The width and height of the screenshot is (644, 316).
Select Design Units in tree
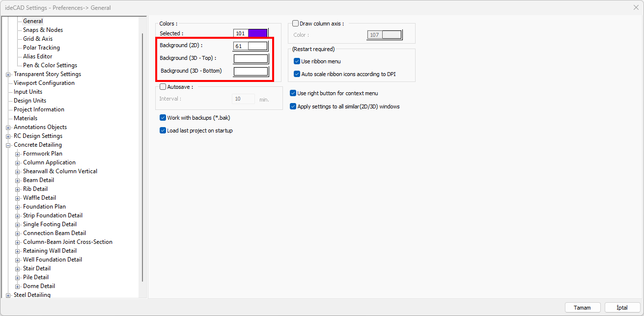tap(30, 101)
